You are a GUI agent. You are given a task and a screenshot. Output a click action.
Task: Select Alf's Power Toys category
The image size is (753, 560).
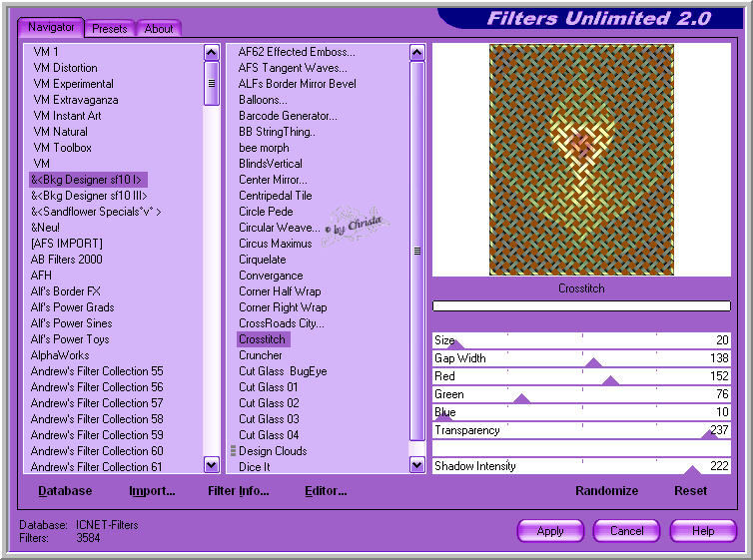click(x=70, y=339)
